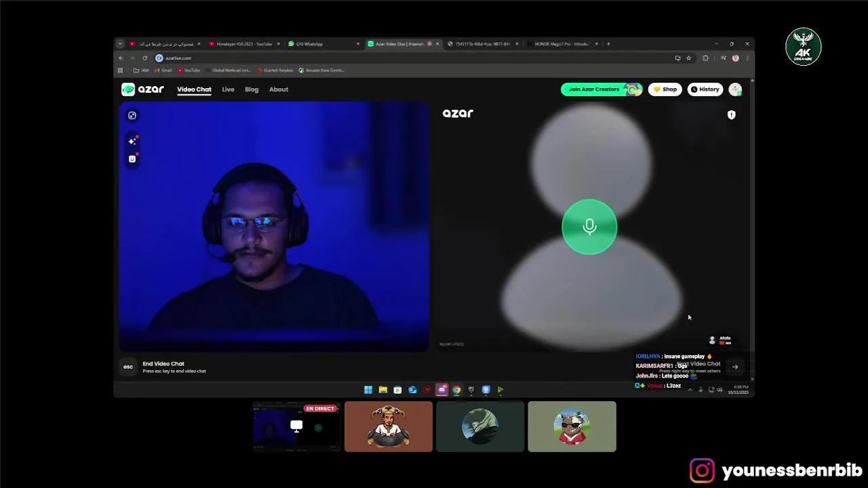Open Gmail bookmark

tap(163, 70)
